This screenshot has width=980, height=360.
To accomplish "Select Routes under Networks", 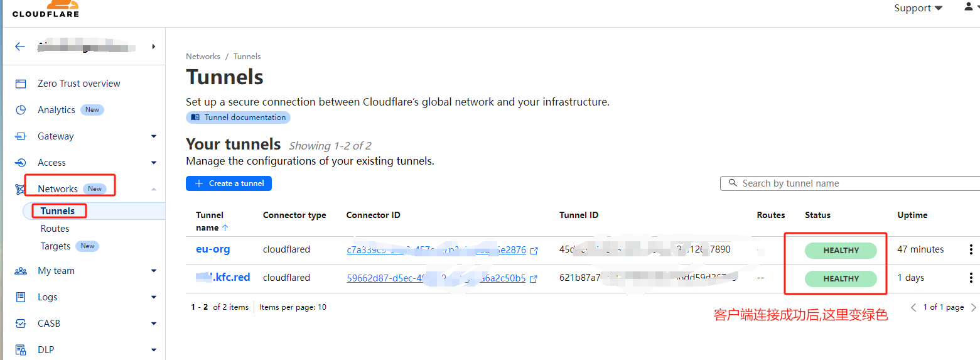I will point(55,229).
